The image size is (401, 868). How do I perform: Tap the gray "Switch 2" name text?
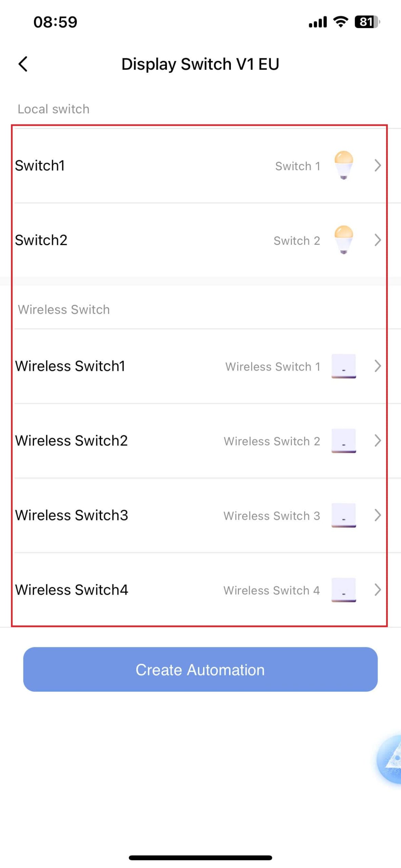[297, 241]
